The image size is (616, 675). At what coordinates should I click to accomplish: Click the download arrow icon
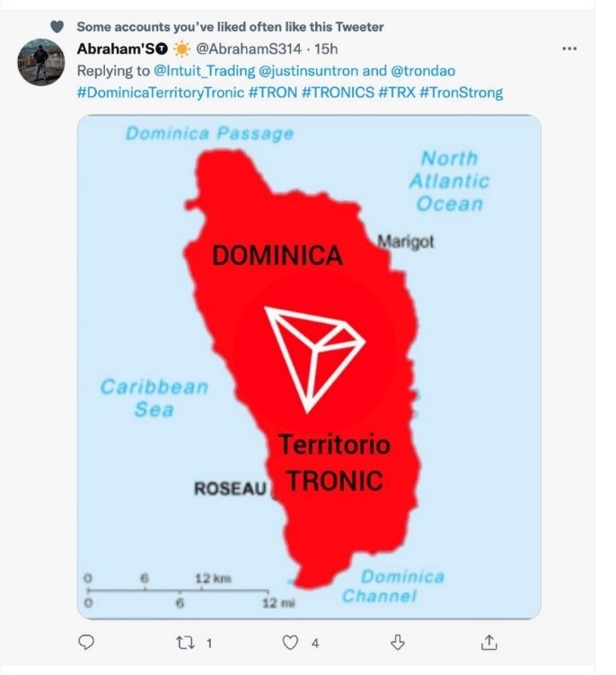396,642
